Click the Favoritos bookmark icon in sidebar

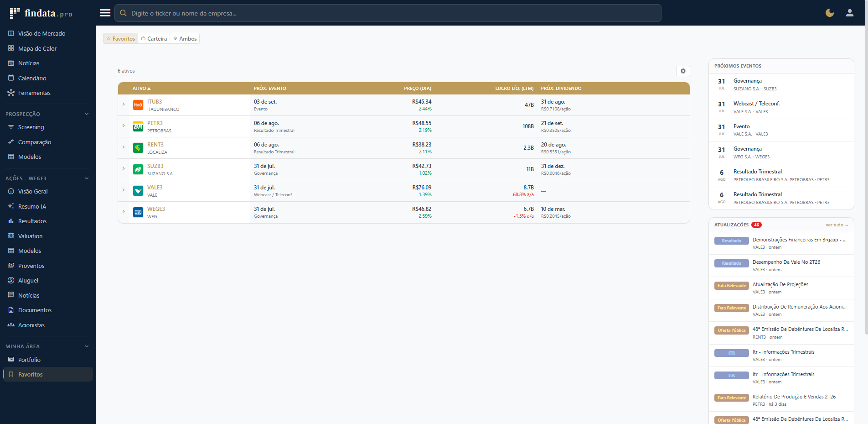tap(11, 374)
